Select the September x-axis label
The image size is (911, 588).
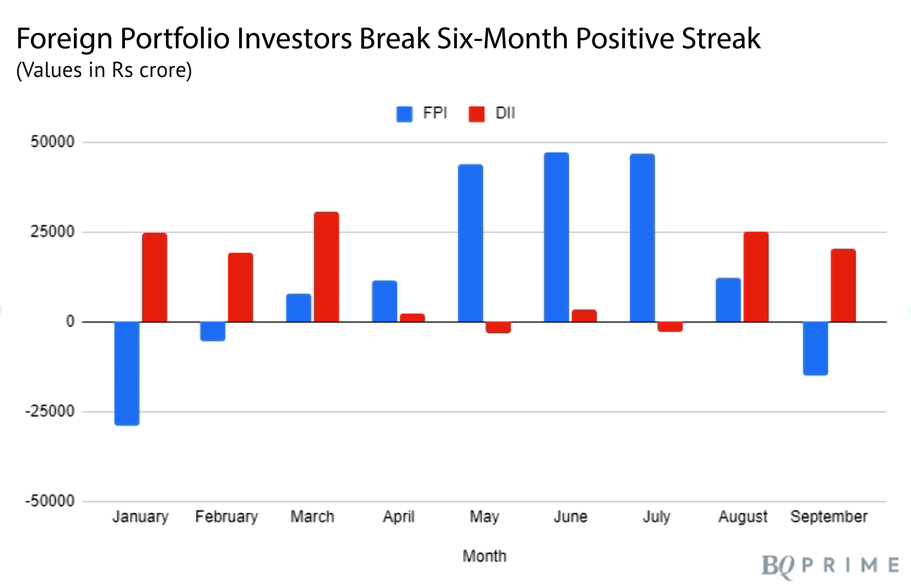pyautogui.click(x=829, y=517)
